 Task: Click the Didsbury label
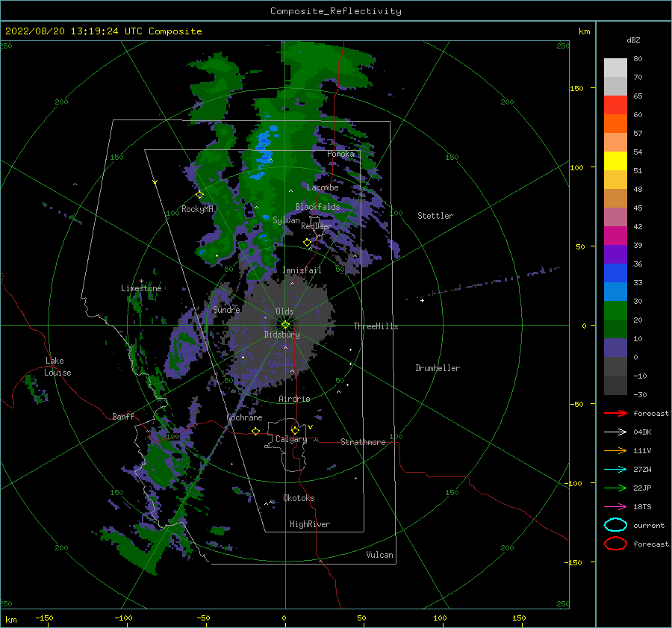pyautogui.click(x=282, y=335)
